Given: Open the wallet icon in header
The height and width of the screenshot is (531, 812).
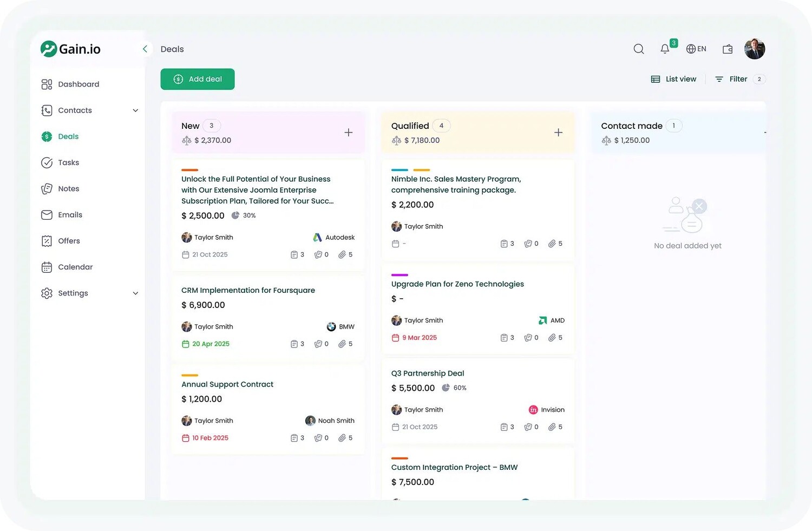Looking at the screenshot, I should 728,49.
